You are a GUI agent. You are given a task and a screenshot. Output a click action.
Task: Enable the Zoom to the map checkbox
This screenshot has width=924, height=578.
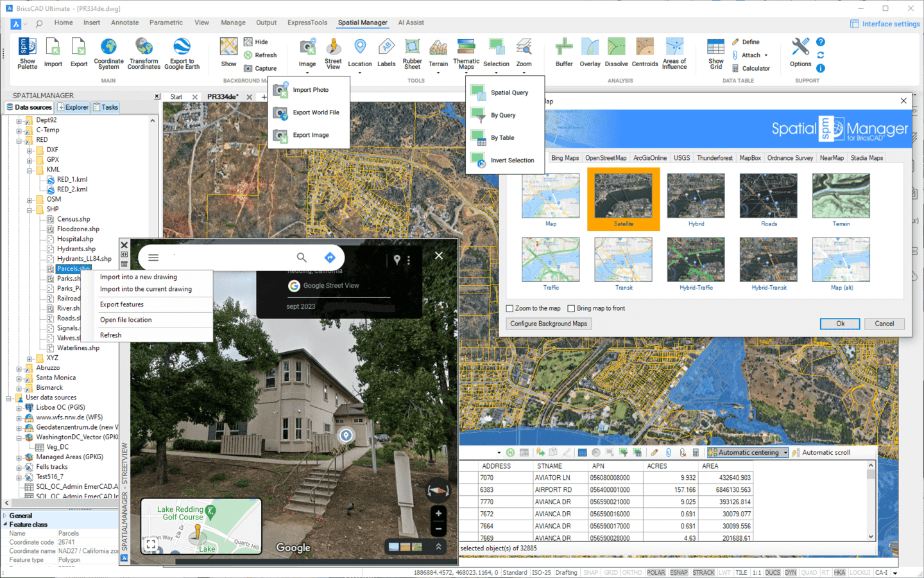point(510,308)
